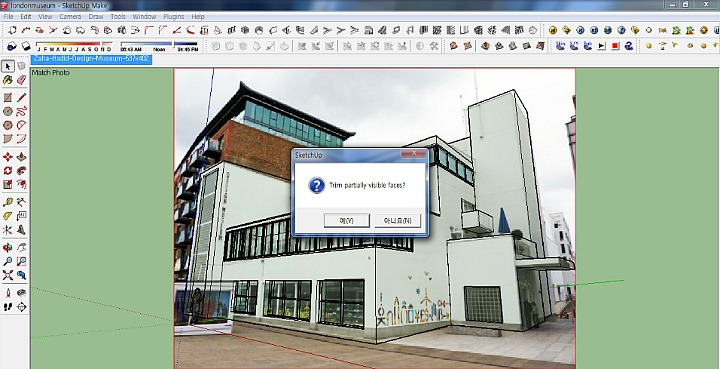Select the Protractor tool
The height and width of the screenshot is (369, 720).
8,216
